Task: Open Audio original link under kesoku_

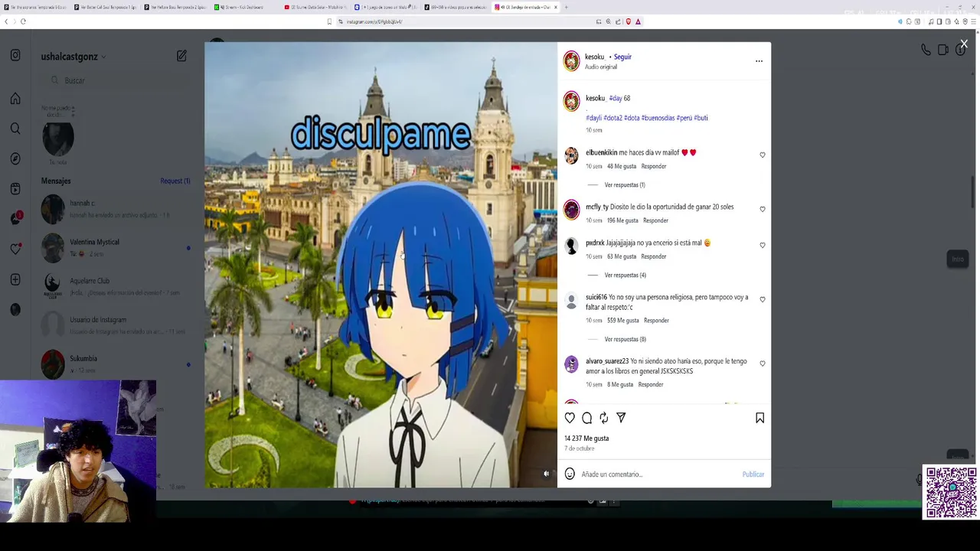Action: pos(601,67)
